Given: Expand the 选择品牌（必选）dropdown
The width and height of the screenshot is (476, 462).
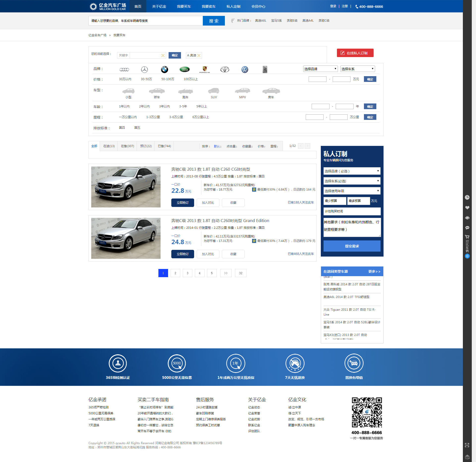Looking at the screenshot, I should tap(352, 171).
